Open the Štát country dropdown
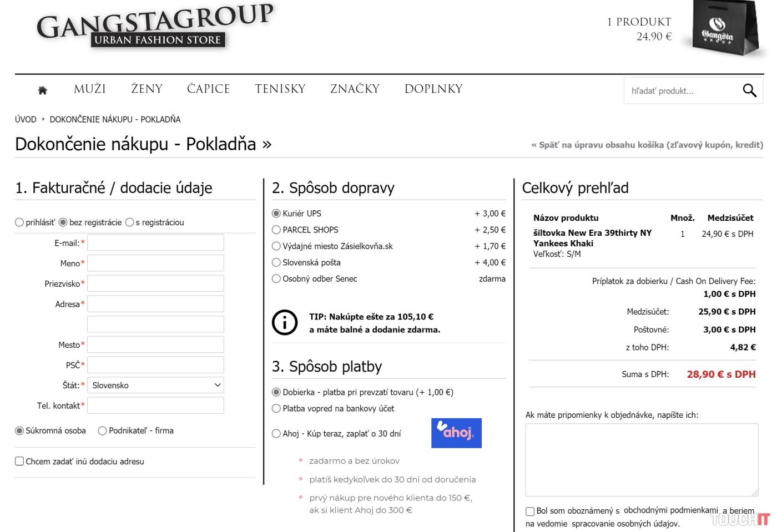The height and width of the screenshot is (532, 777). point(155,385)
